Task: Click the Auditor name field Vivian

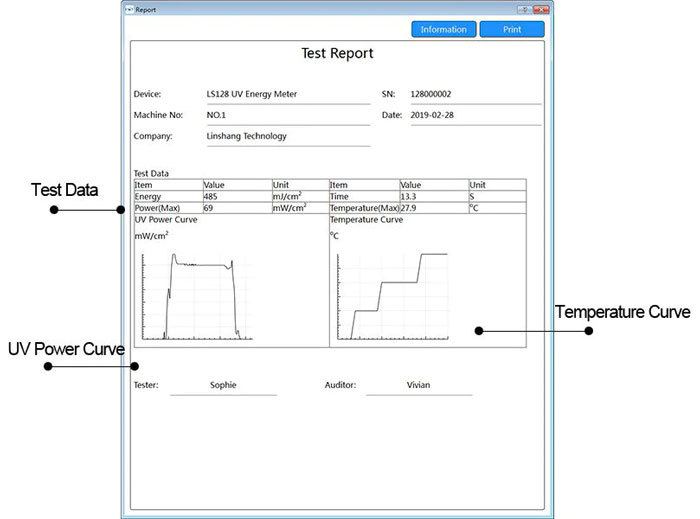Action: (x=419, y=386)
